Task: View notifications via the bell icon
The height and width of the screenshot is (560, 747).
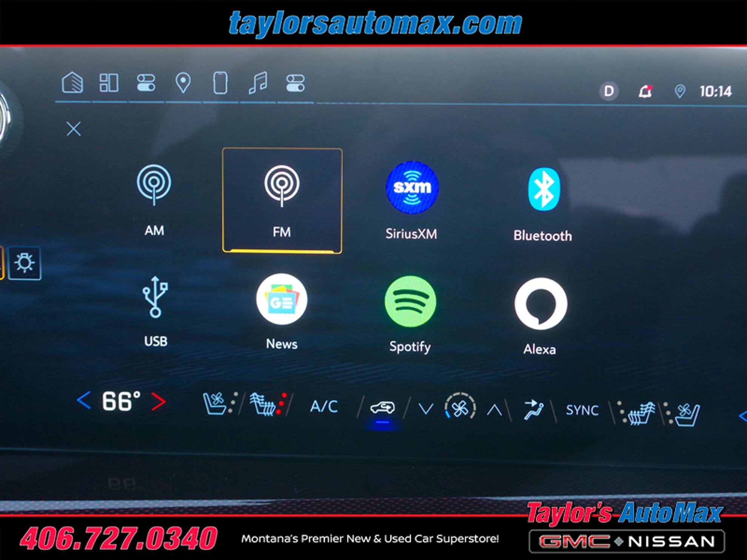Action: coord(645,91)
